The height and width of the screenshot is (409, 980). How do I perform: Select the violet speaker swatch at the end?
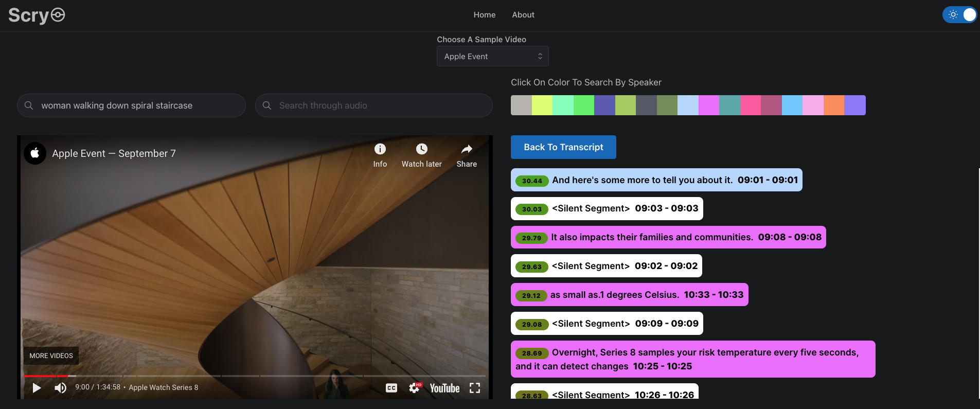(855, 105)
